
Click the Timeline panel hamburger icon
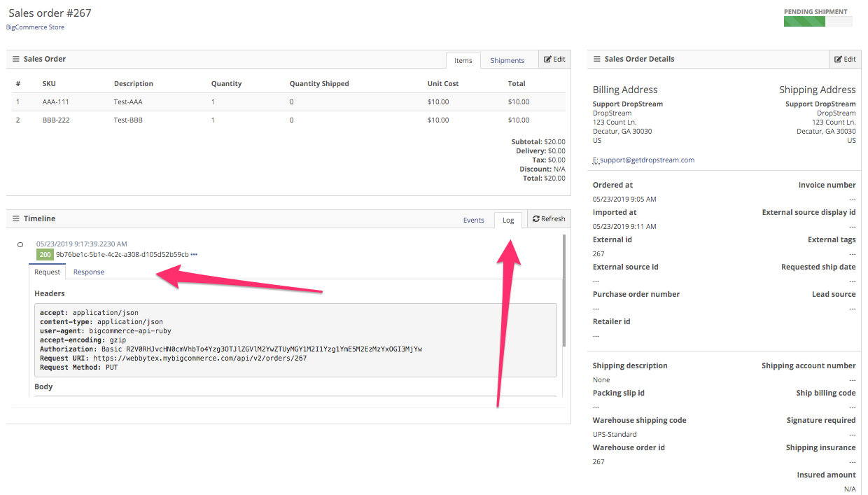point(16,219)
